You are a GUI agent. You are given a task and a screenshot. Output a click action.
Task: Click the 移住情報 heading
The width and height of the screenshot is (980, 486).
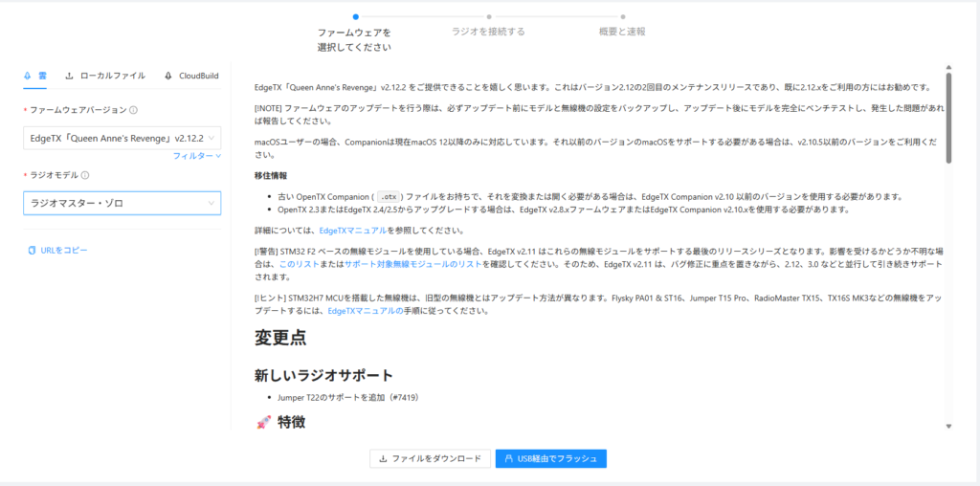[x=271, y=175]
